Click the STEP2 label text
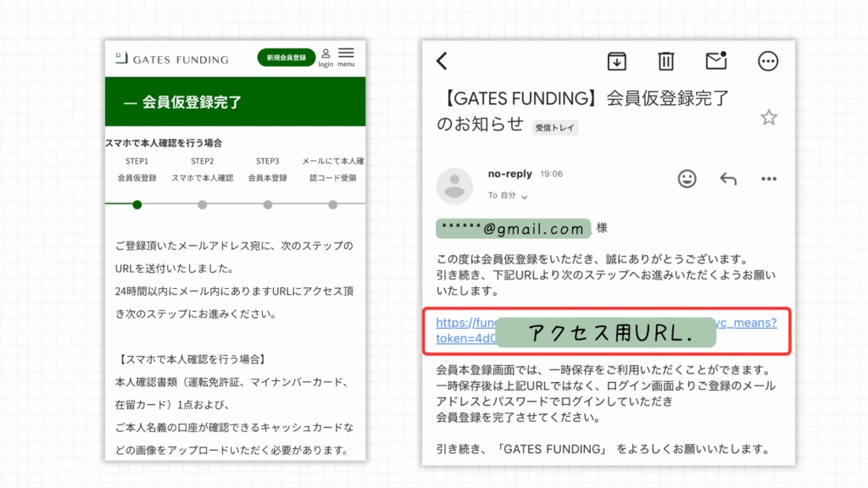The image size is (868, 488). tap(202, 161)
